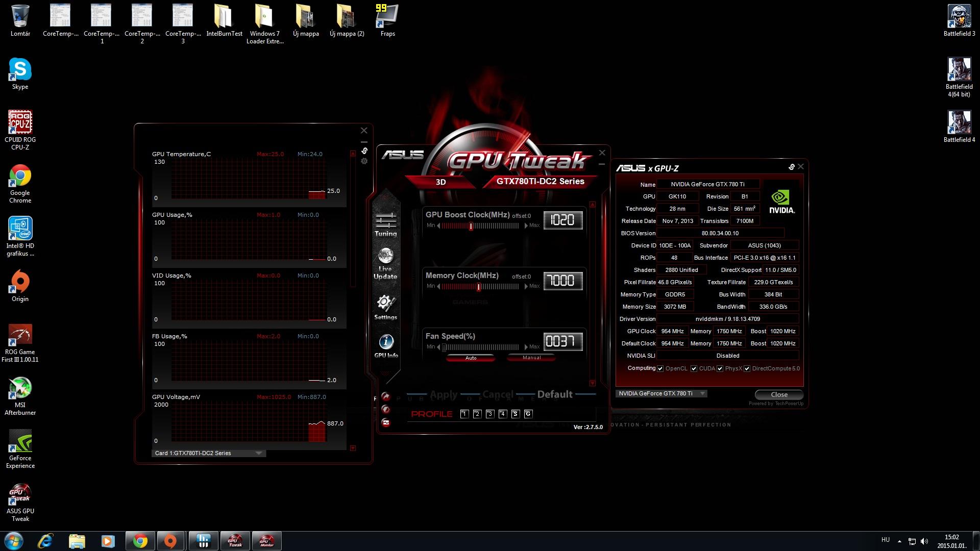Load profile 4
Screen dimensions: 980x551
[502, 414]
